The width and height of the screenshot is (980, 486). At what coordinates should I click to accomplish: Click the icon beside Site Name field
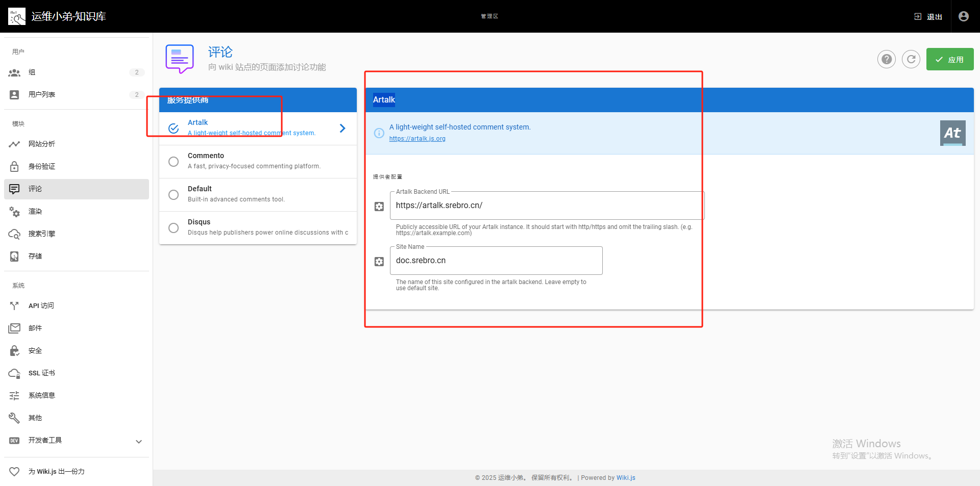[x=379, y=262]
